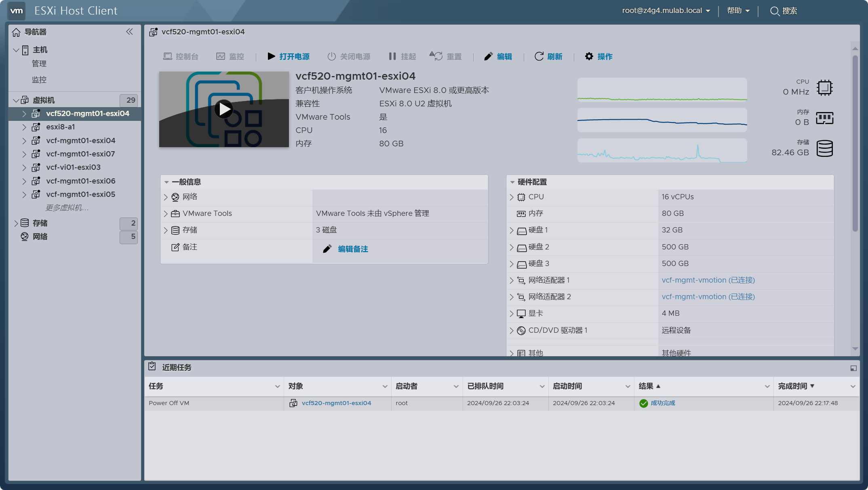Collapse the Host tree node
868x490 pixels.
[16, 50]
